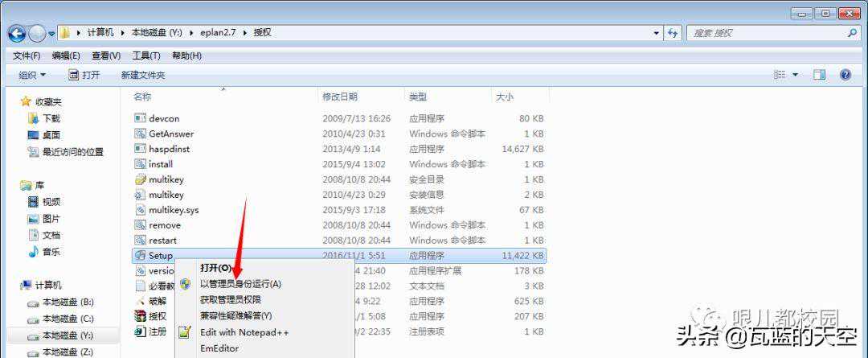
Task: Sort files by the 修改日期 column header
Action: click(340, 97)
